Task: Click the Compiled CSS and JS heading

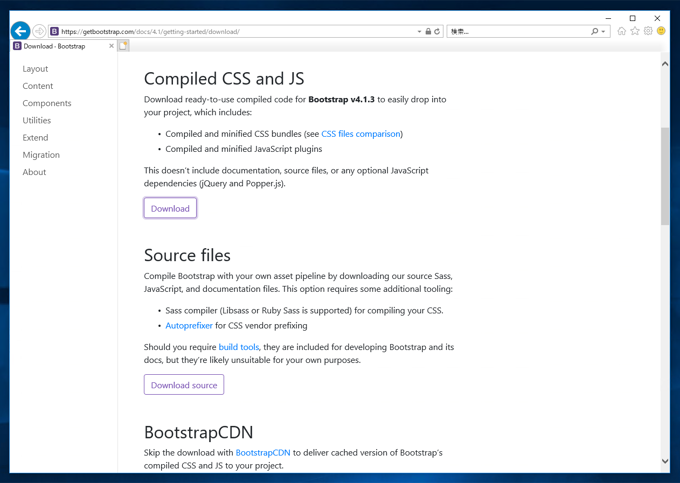Action: (224, 79)
